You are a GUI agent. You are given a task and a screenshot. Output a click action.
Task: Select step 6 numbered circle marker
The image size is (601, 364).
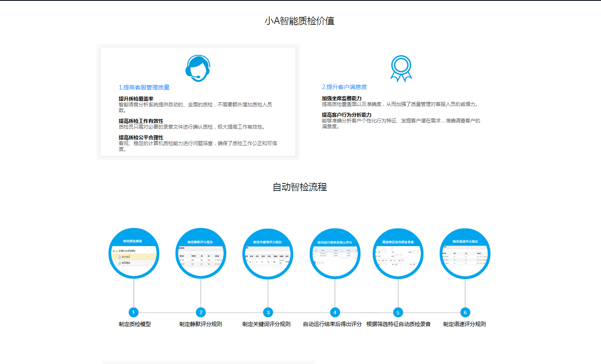(x=465, y=312)
